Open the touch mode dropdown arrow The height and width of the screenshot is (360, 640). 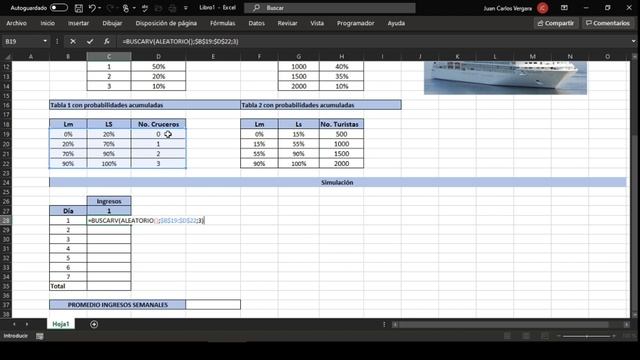pos(134,8)
